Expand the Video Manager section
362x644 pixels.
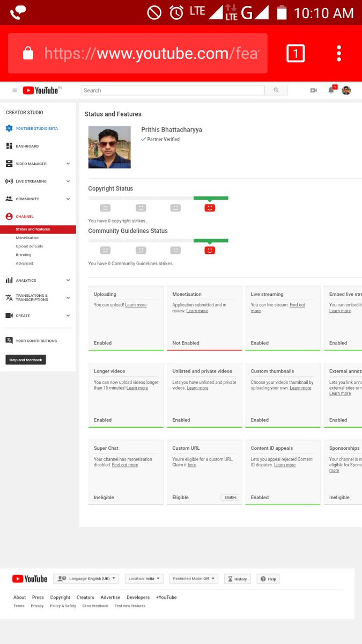point(68,164)
